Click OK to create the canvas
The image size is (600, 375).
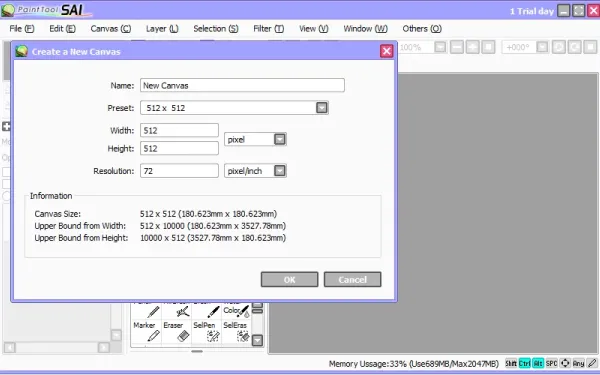point(289,279)
